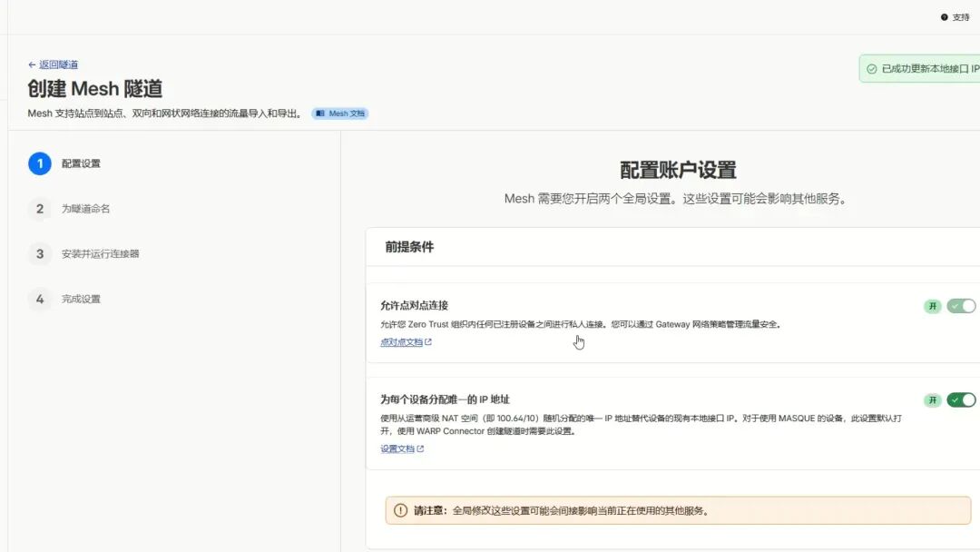980x552 pixels.
Task: Click the 前提条件 section heading
Action: [x=409, y=247]
